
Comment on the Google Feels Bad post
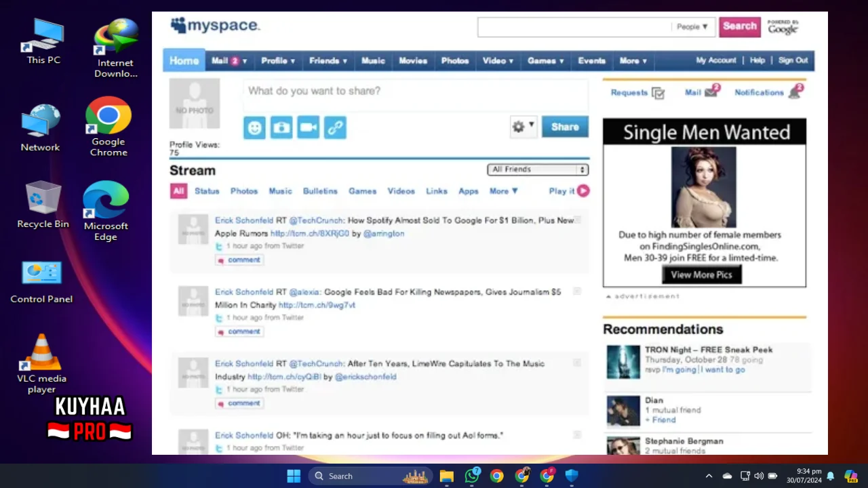coord(239,331)
